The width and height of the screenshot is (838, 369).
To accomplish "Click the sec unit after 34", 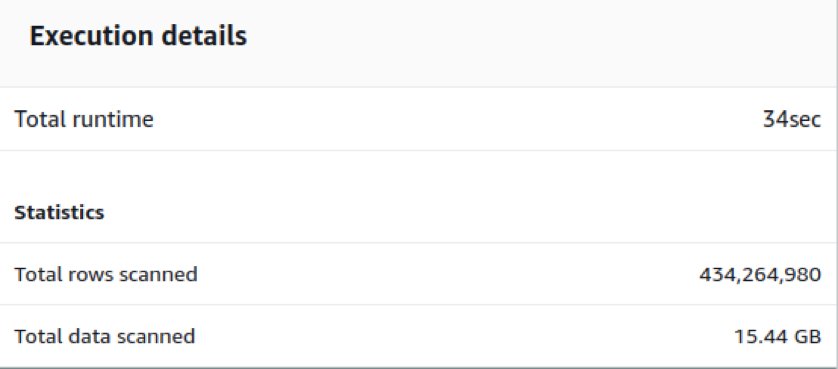I will click(x=805, y=120).
